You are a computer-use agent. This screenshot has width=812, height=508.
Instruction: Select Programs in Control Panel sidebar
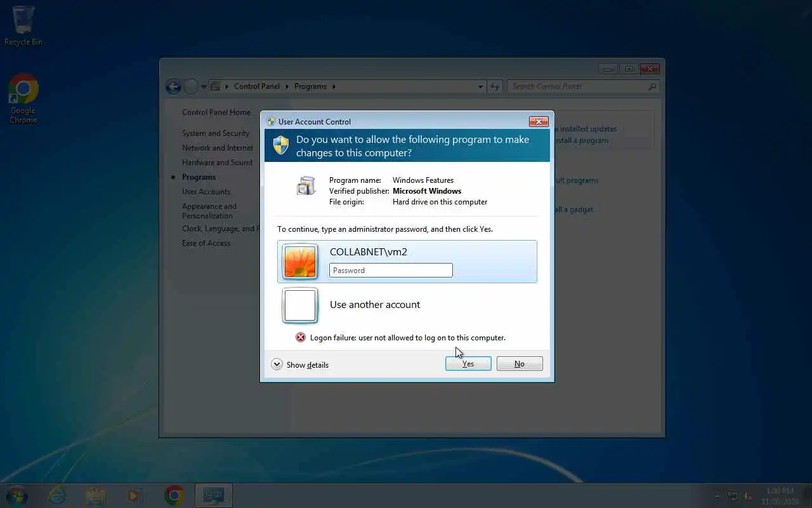(199, 177)
